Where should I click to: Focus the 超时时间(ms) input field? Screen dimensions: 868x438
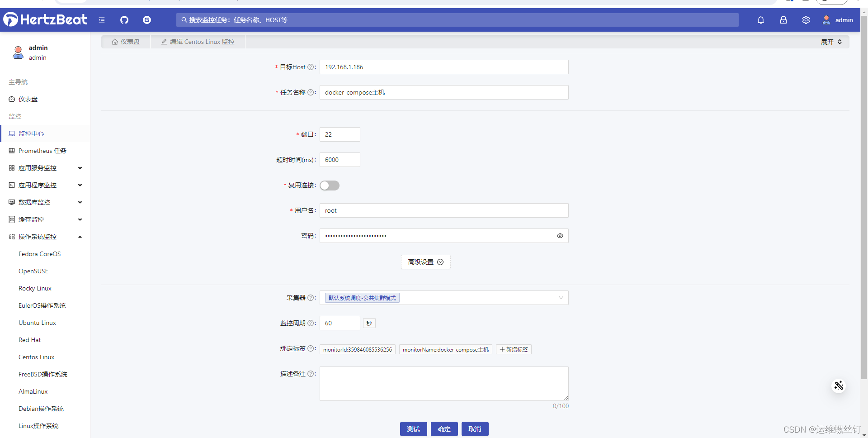pyautogui.click(x=340, y=160)
